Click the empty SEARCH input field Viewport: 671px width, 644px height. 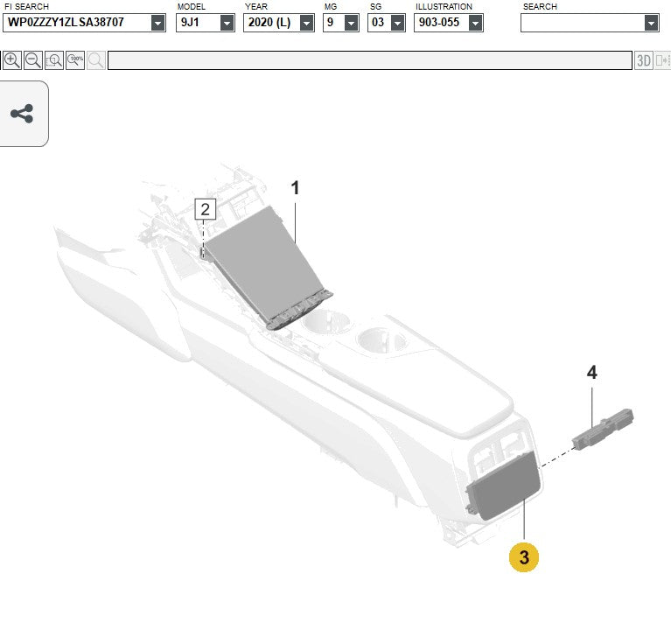(x=583, y=23)
